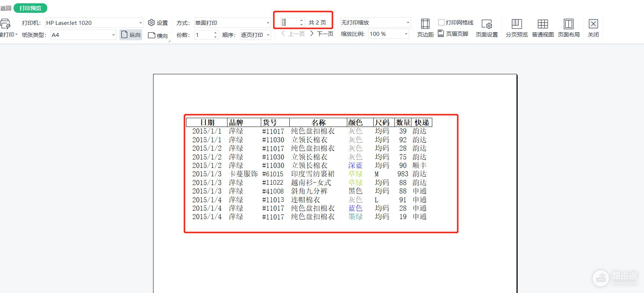
Task: Switch to page break preview 分页预览
Action: point(517,28)
